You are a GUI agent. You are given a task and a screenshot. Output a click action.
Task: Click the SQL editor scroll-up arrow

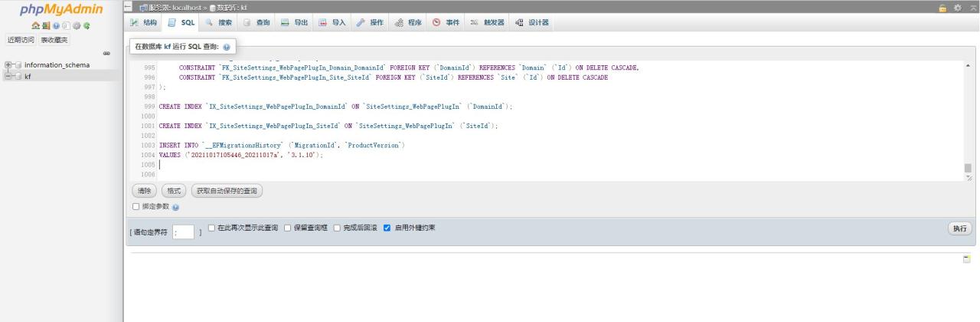click(x=968, y=66)
